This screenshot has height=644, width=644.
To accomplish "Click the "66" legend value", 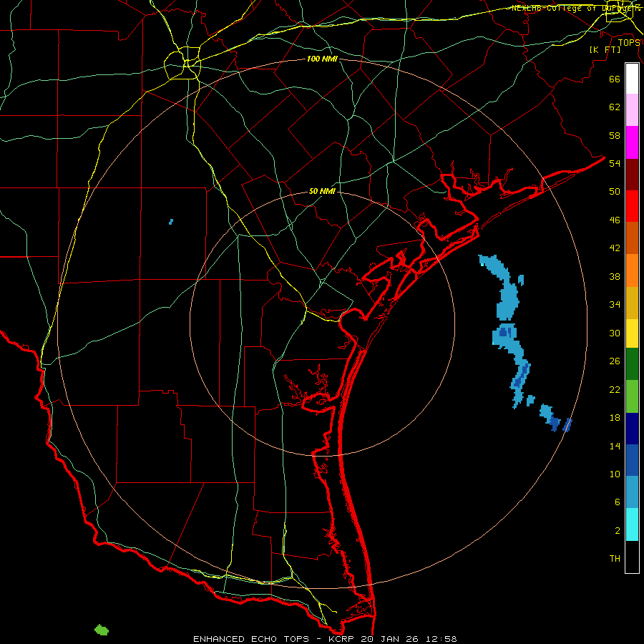I will (615, 79).
